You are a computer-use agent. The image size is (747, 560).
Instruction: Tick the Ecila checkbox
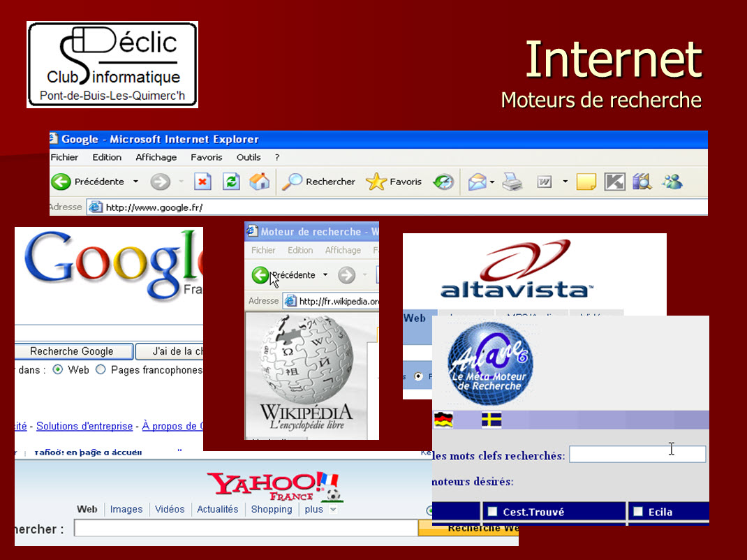coord(638,511)
